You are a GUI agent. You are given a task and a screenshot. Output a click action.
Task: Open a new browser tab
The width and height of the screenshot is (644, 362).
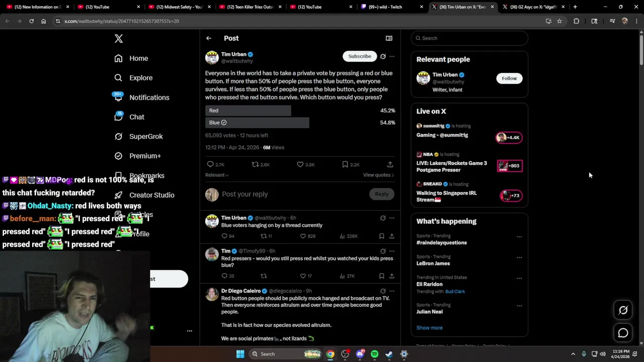(575, 7)
